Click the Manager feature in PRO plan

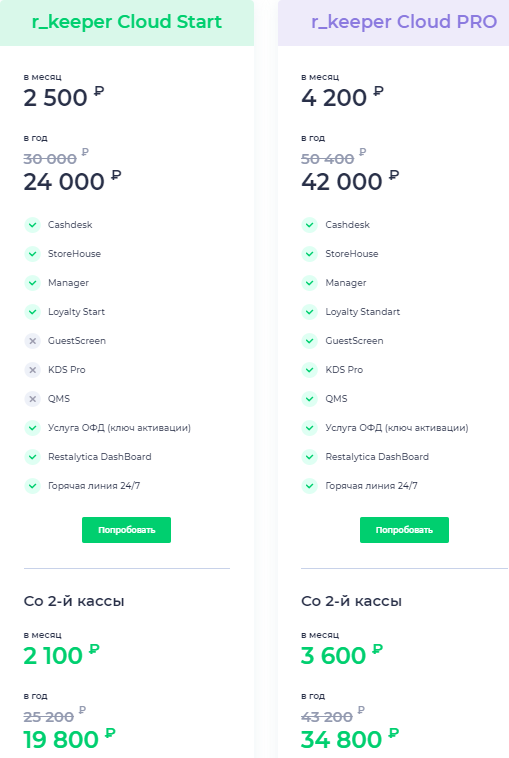[x=346, y=283]
